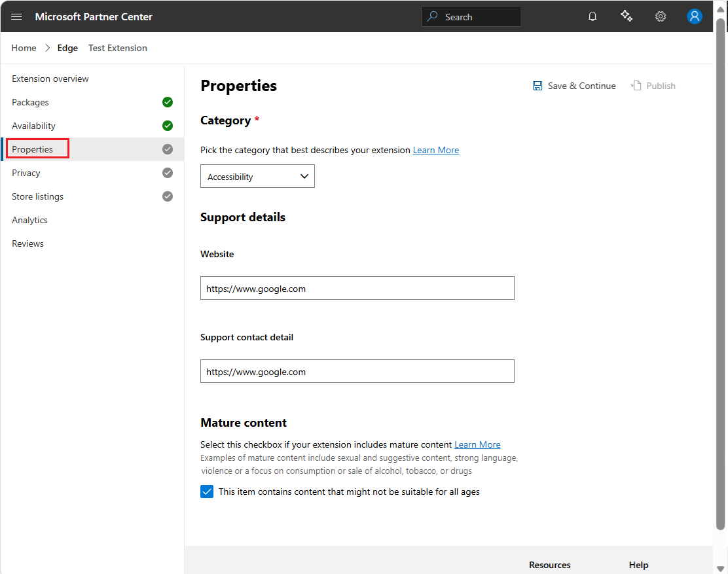Image resolution: width=728 pixels, height=574 pixels.
Task: Open the Accessibility category dropdown
Action: pos(257,176)
